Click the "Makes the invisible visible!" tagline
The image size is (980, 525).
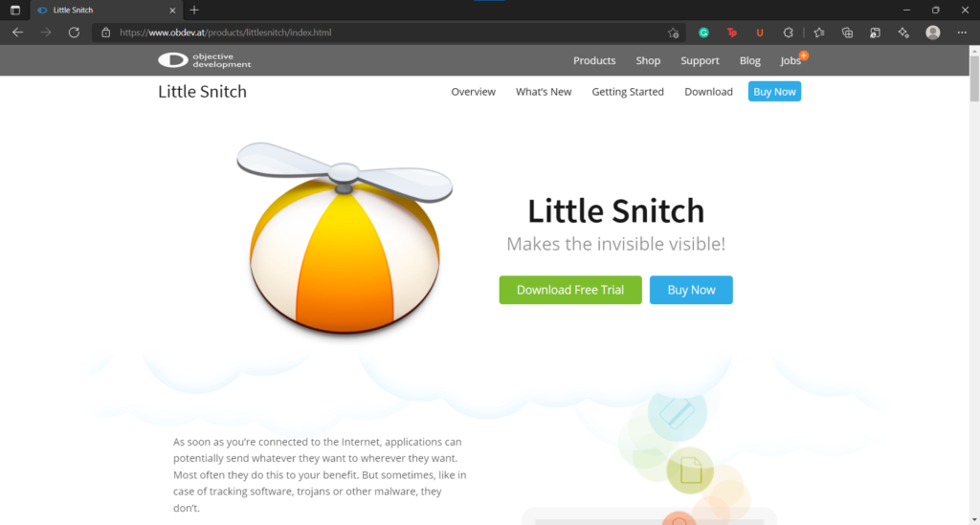pos(615,244)
